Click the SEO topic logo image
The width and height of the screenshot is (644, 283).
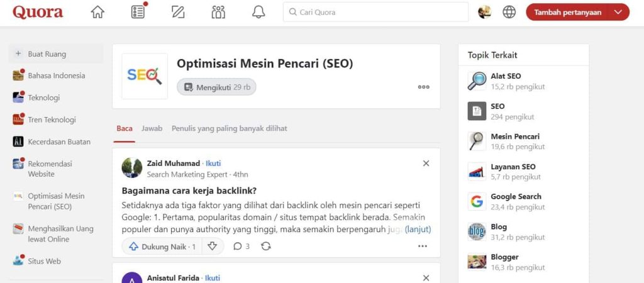tap(145, 76)
